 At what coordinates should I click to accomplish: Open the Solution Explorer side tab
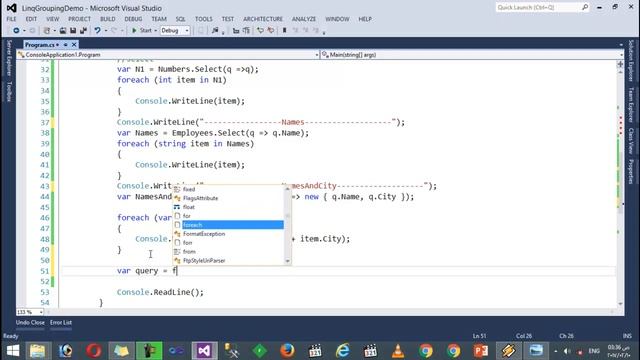pyautogui.click(x=631, y=60)
